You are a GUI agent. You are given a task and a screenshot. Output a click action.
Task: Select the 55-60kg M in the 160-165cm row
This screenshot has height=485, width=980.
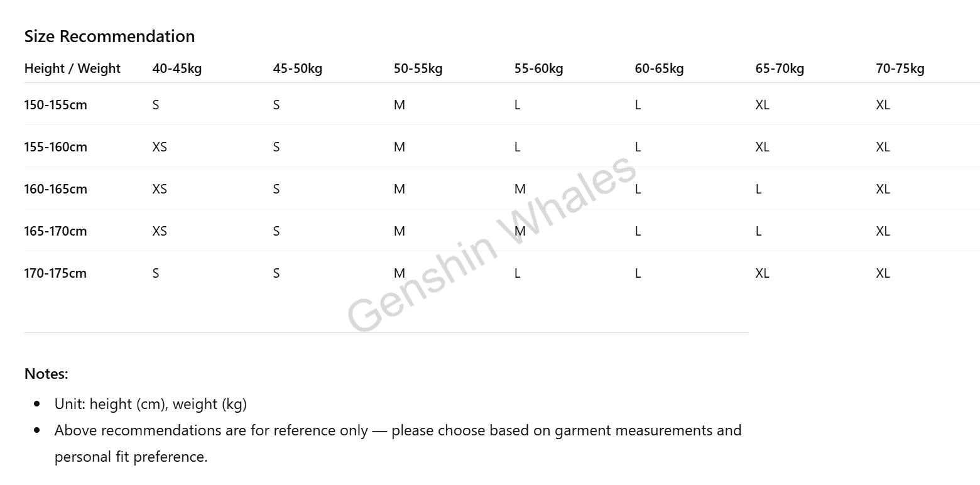coord(520,189)
